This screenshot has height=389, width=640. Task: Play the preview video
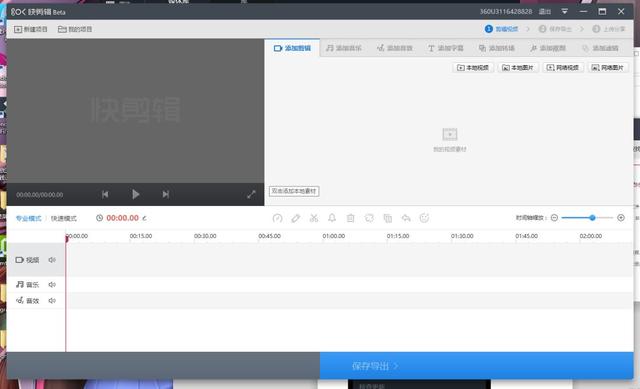136,194
